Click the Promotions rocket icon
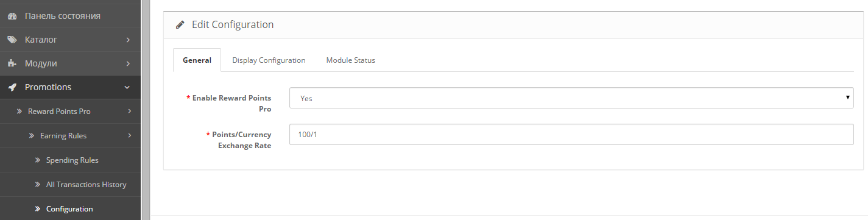This screenshot has height=220, width=868. click(12, 87)
